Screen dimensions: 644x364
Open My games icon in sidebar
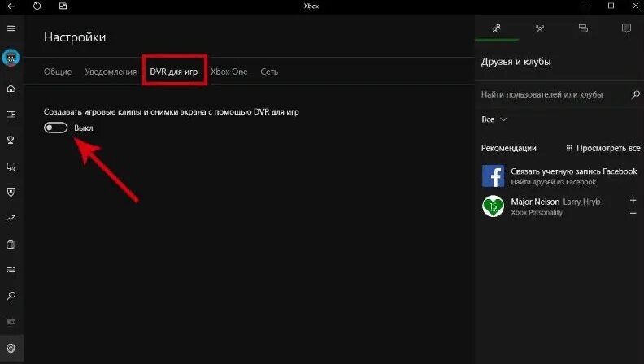tap(11, 114)
